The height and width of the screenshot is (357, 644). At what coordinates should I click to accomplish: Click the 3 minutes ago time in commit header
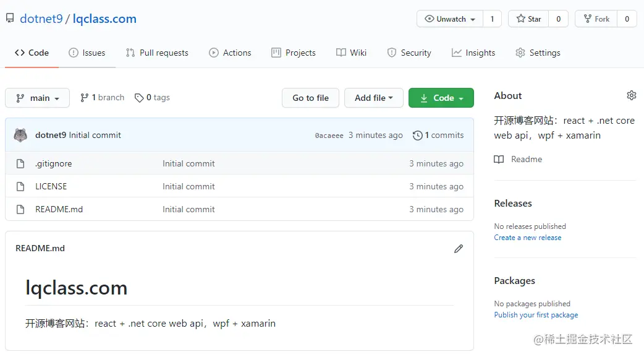pyautogui.click(x=376, y=135)
